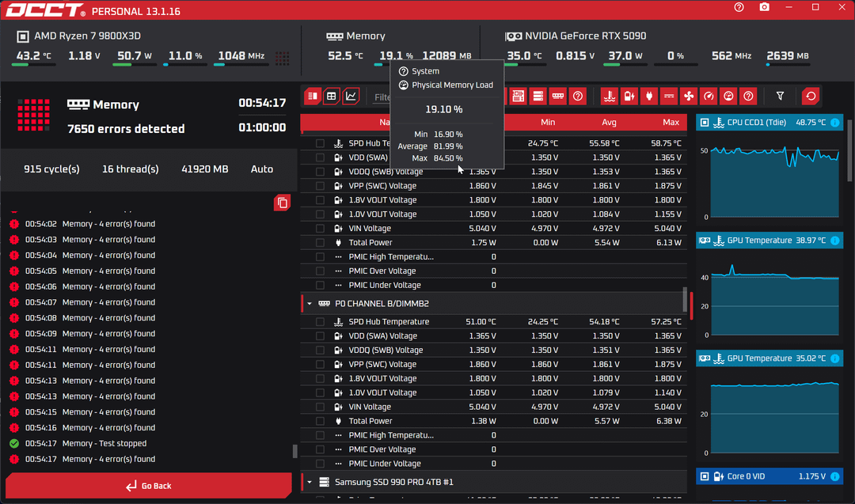
Task: Toggle the Core 0 VID graph square icon
Action: pos(705,476)
